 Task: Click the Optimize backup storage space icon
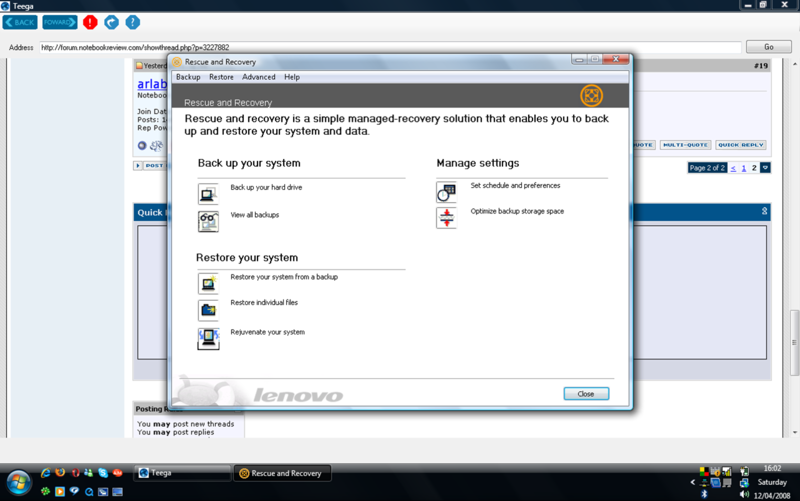click(x=446, y=218)
